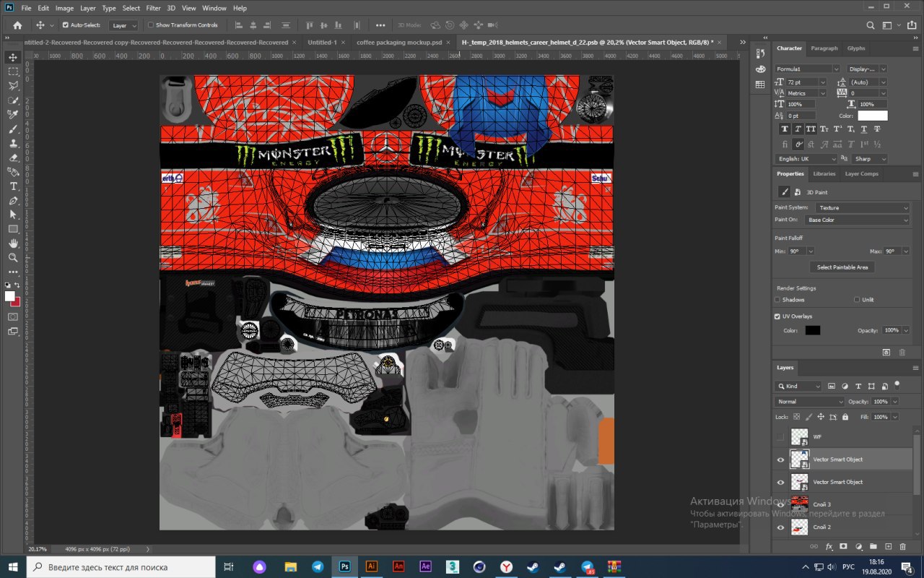Create a new layer group
924x578 pixels.
(x=873, y=547)
